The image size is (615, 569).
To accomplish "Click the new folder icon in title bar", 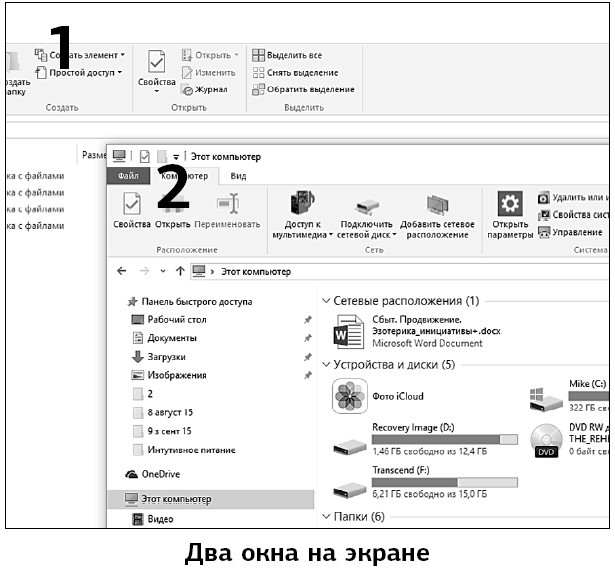I will tap(162, 156).
